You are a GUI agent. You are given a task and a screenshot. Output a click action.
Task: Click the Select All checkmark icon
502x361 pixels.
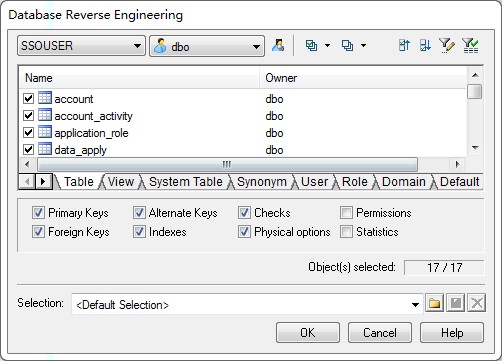coord(311,45)
